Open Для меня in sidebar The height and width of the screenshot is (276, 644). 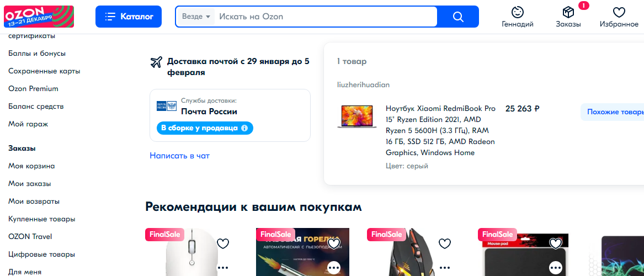(25, 272)
